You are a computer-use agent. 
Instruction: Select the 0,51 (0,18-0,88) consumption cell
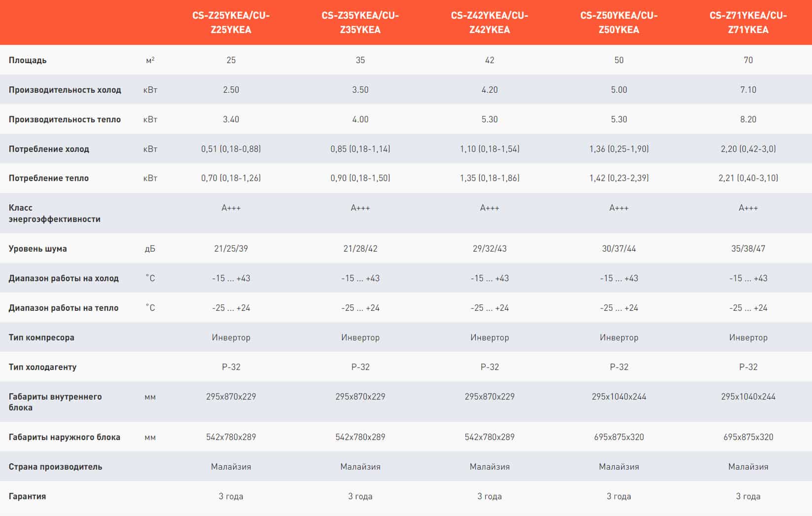click(x=231, y=149)
